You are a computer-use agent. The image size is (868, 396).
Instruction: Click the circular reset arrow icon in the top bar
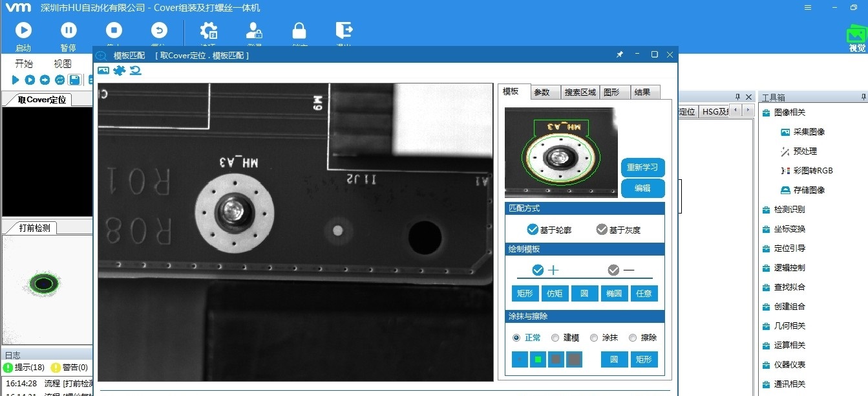[159, 30]
